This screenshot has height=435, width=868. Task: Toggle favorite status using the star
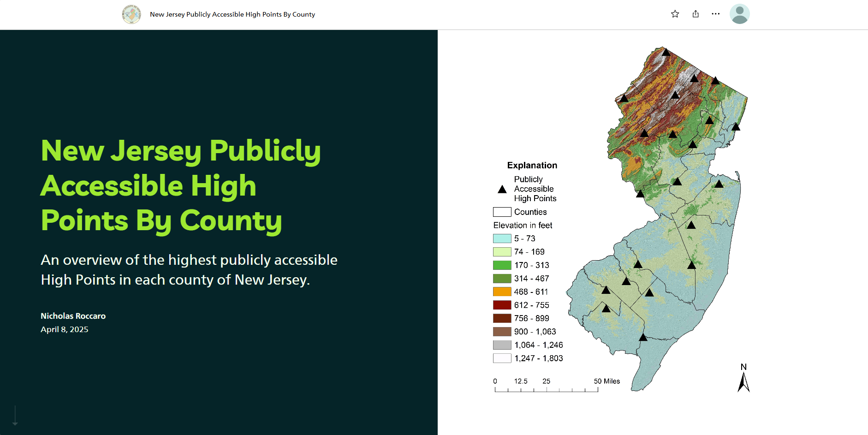tap(675, 14)
